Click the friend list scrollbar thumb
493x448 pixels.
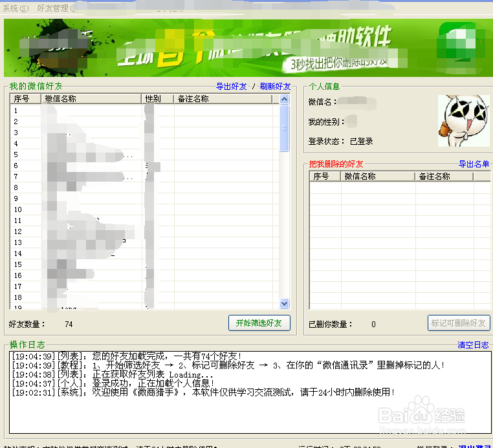click(284, 128)
